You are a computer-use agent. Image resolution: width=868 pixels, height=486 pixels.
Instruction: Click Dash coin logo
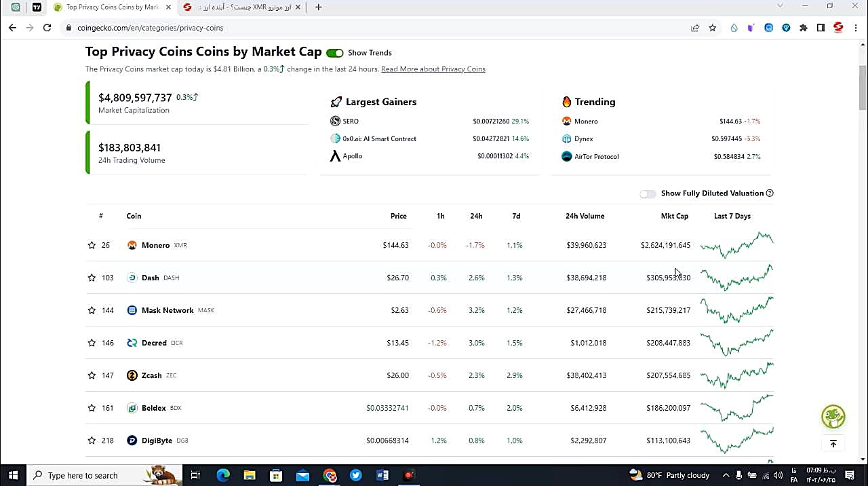(x=132, y=278)
